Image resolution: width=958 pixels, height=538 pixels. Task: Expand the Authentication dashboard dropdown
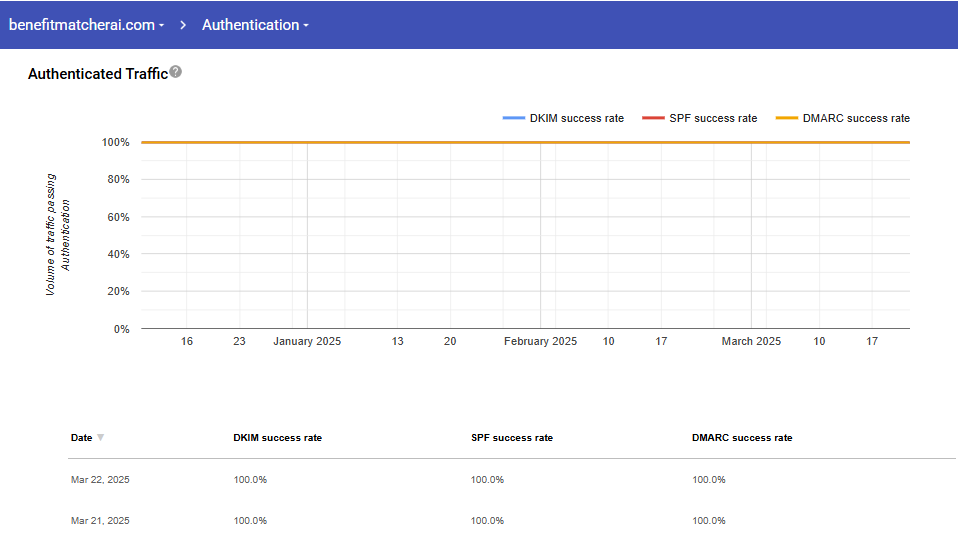point(255,25)
